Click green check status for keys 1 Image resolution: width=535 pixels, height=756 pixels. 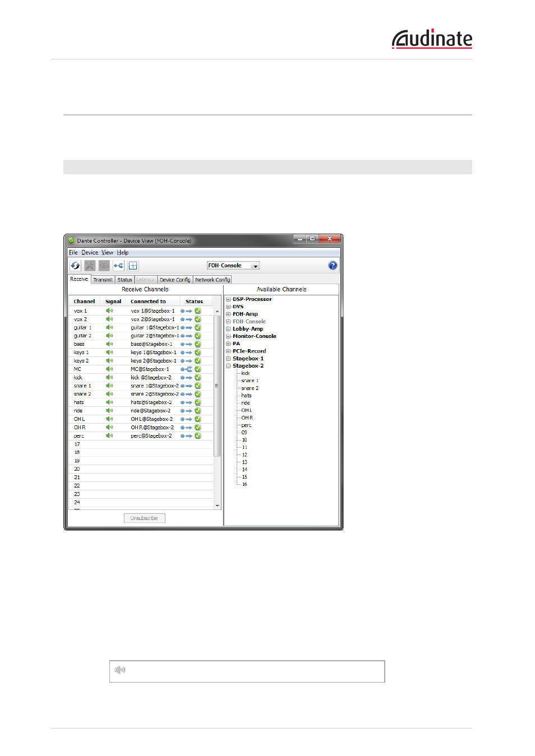(198, 353)
